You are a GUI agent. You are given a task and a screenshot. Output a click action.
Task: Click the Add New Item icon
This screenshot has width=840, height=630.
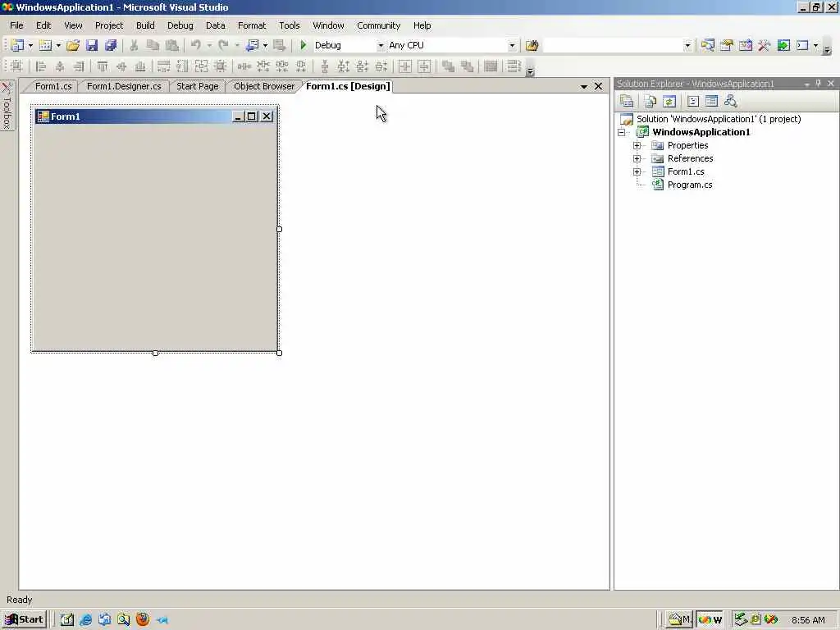click(46, 46)
